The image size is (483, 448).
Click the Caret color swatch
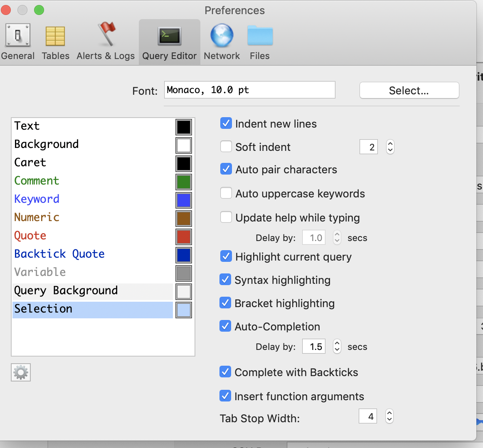tap(184, 163)
